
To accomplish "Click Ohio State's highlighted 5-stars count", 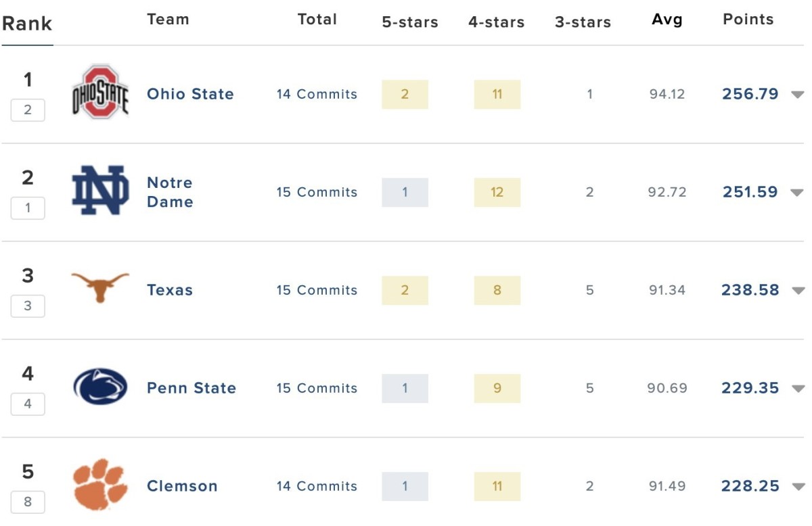I will coord(405,95).
